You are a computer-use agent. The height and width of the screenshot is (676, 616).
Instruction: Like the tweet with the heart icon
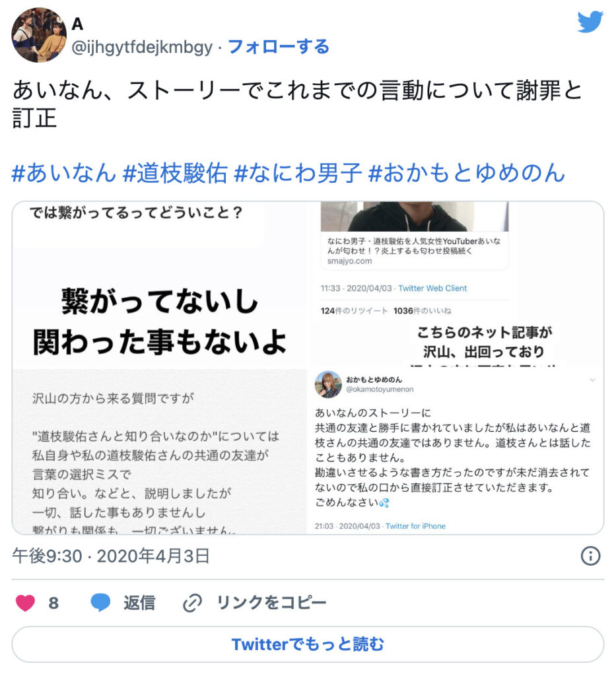click(26, 602)
